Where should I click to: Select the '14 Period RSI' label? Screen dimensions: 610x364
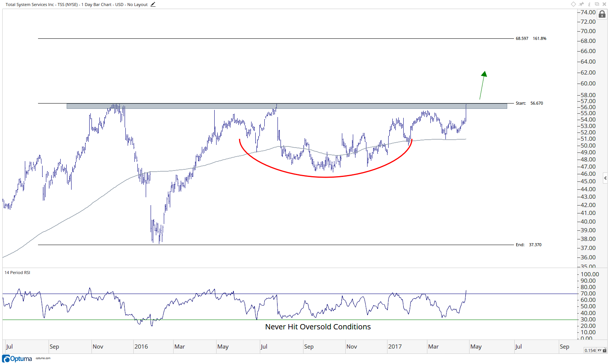point(17,273)
